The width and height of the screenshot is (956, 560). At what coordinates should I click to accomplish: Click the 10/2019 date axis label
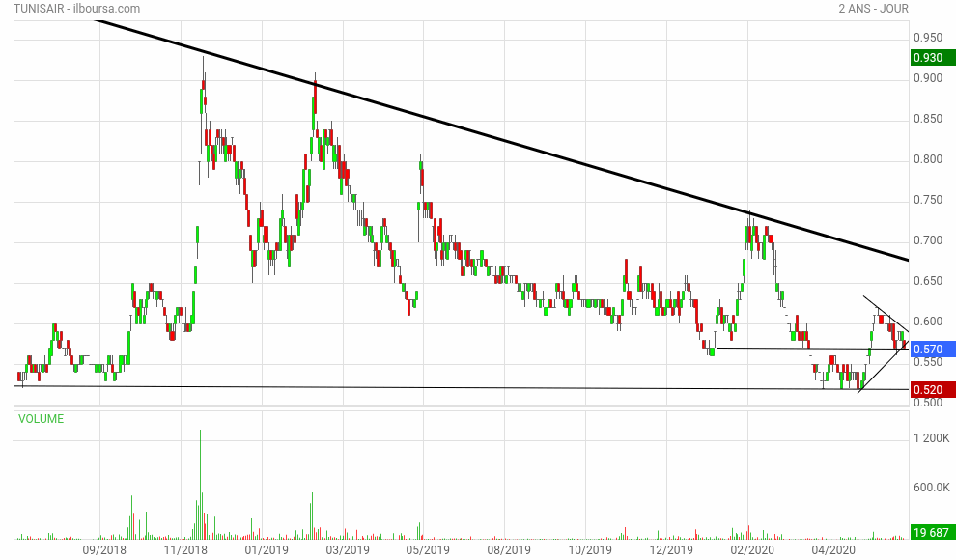[590, 550]
